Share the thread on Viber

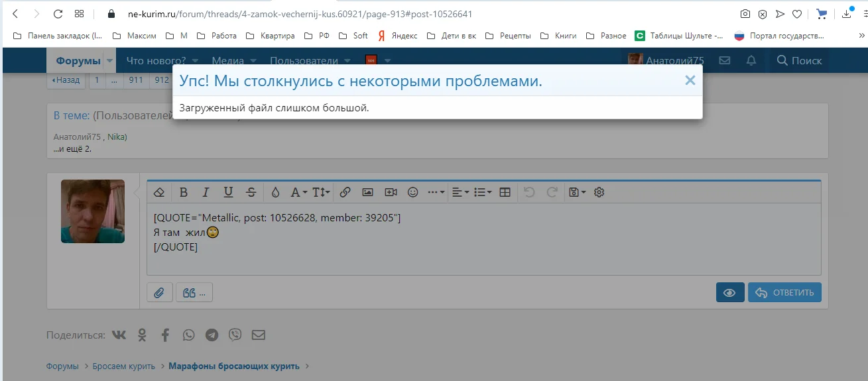click(235, 335)
